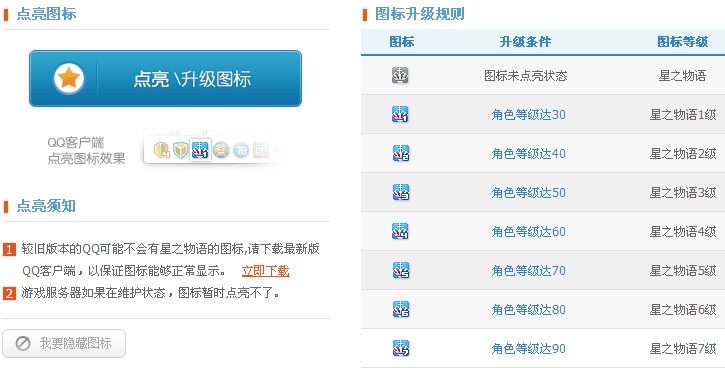Click the 星之物语3级 cell
The image size is (725, 368).
pos(683,192)
